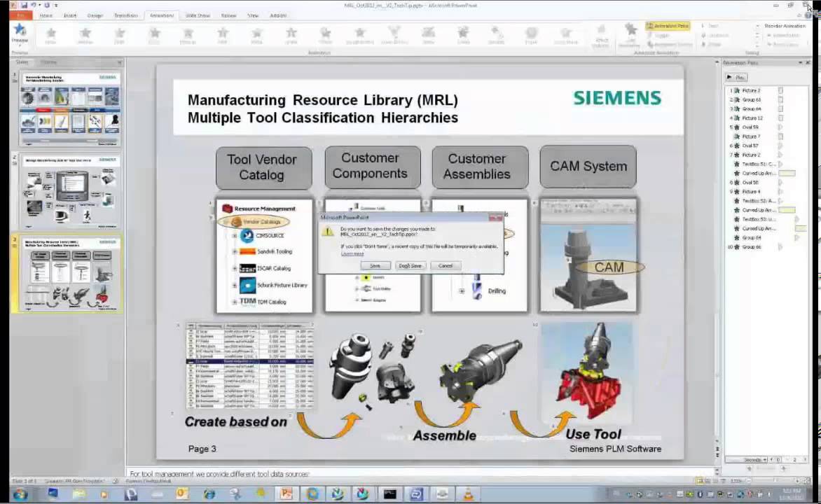The height and width of the screenshot is (504, 821).
Task: Click Save in the PowerPoint dialog
Action: (375, 266)
